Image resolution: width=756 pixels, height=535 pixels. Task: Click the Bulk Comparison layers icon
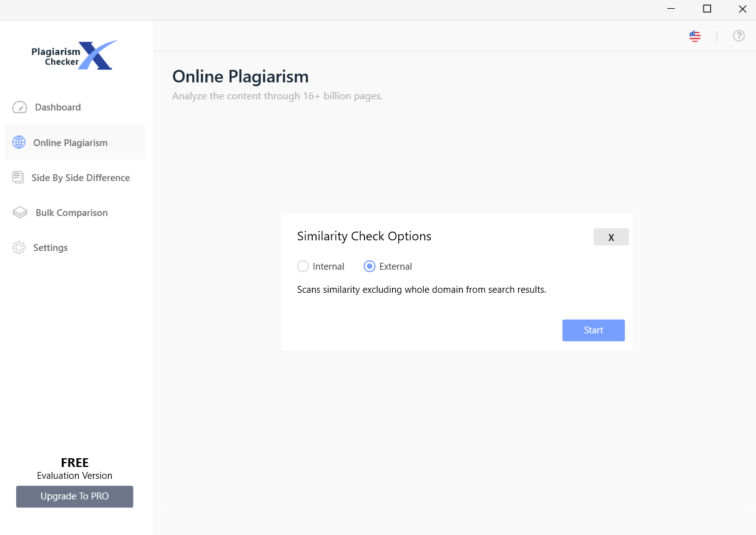click(x=20, y=212)
